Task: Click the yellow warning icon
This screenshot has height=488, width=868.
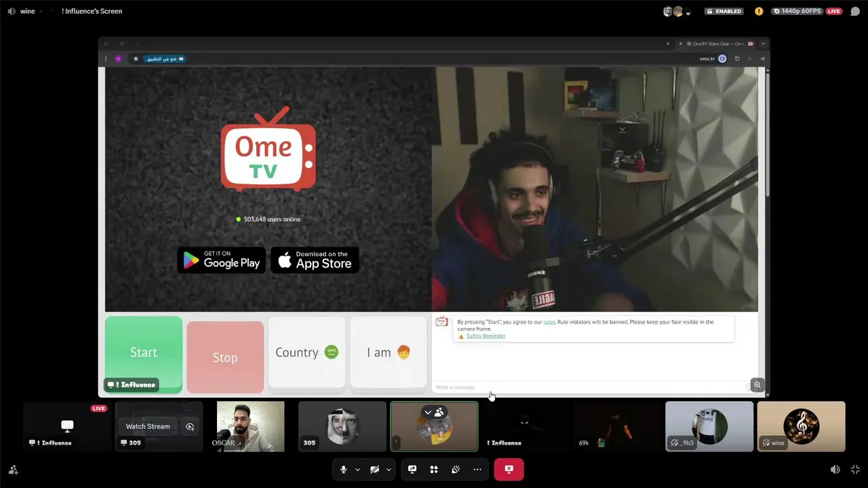Action: [x=759, y=11]
